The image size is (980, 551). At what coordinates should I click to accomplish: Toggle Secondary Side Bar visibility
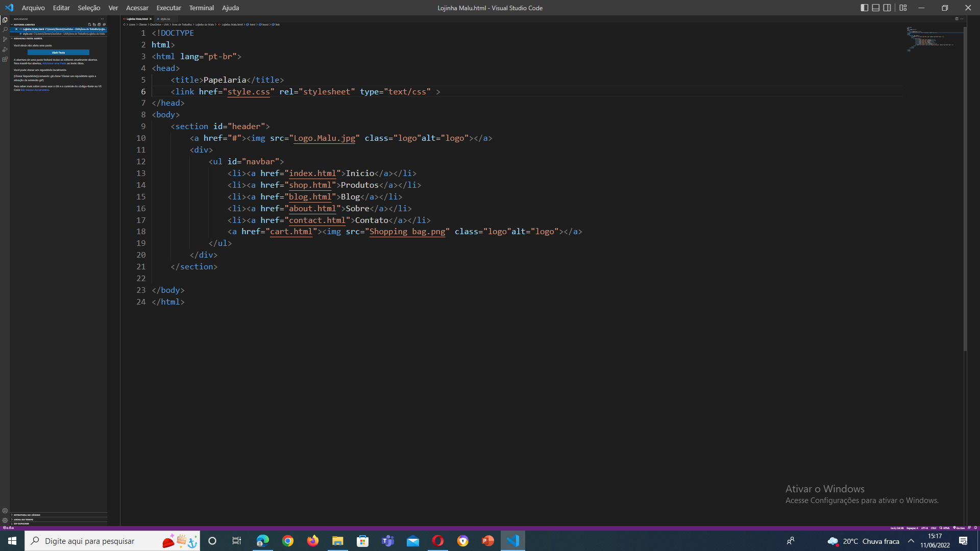(x=887, y=8)
